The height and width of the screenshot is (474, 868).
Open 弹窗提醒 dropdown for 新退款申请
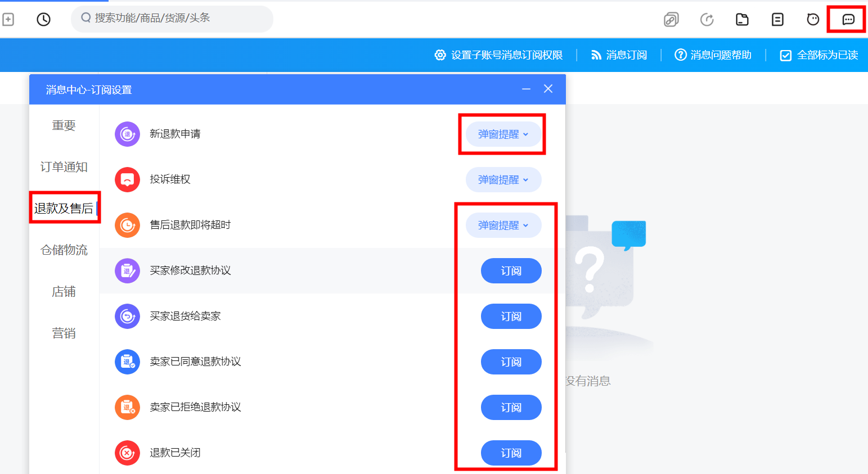tap(503, 134)
